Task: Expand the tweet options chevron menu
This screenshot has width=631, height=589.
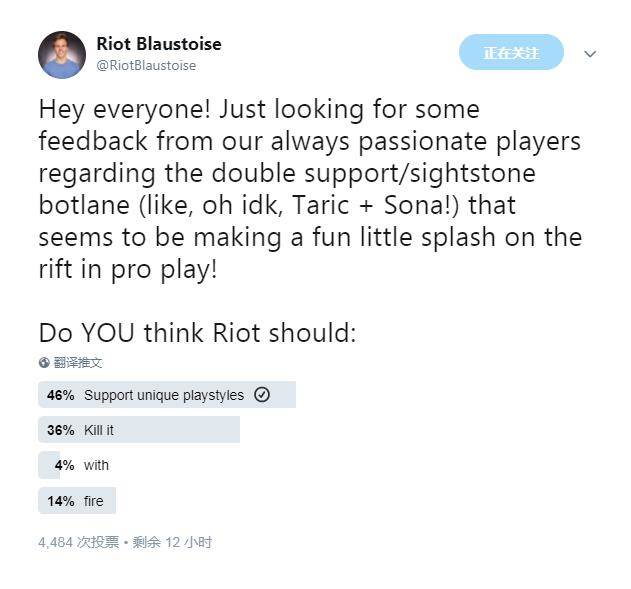Action: (x=590, y=54)
